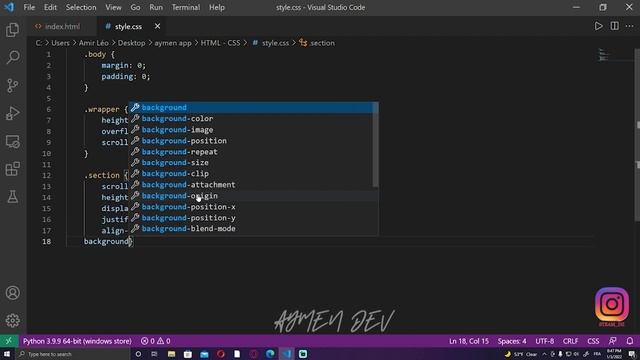Open File Explorer from taskbar
Viewport: 640px width, 360px height.
tap(171, 354)
